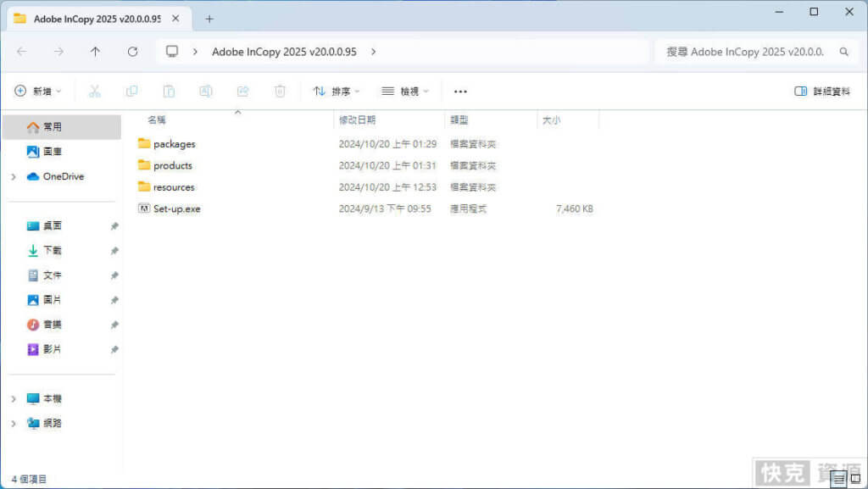Sort by the Size column header
Viewport: 868px width, 489px height.
551,120
